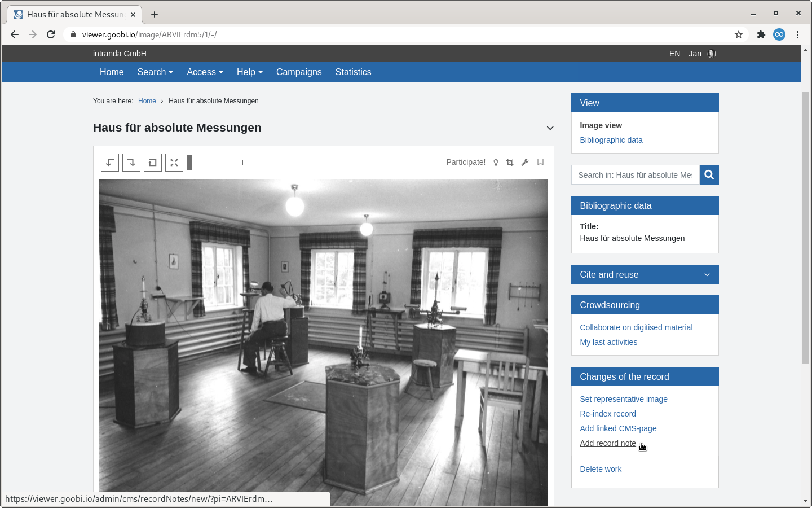Focus the search in record field
The image size is (812, 508).
tap(636, 175)
